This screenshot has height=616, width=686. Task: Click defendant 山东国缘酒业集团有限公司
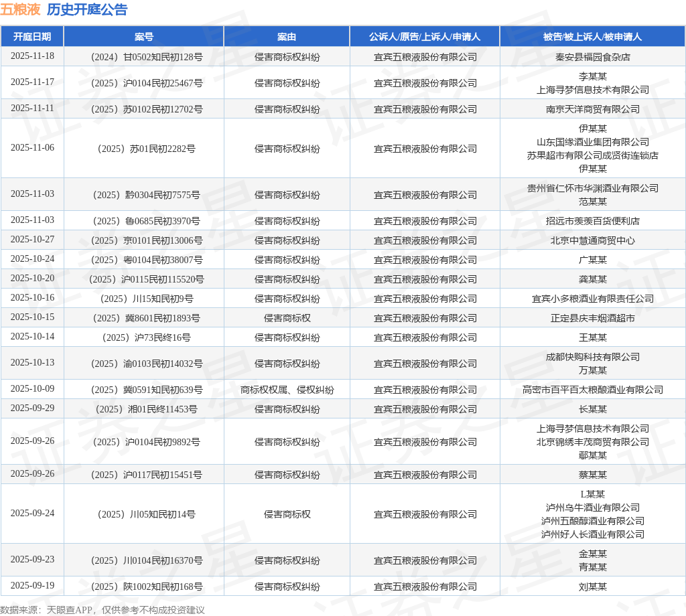point(593,142)
